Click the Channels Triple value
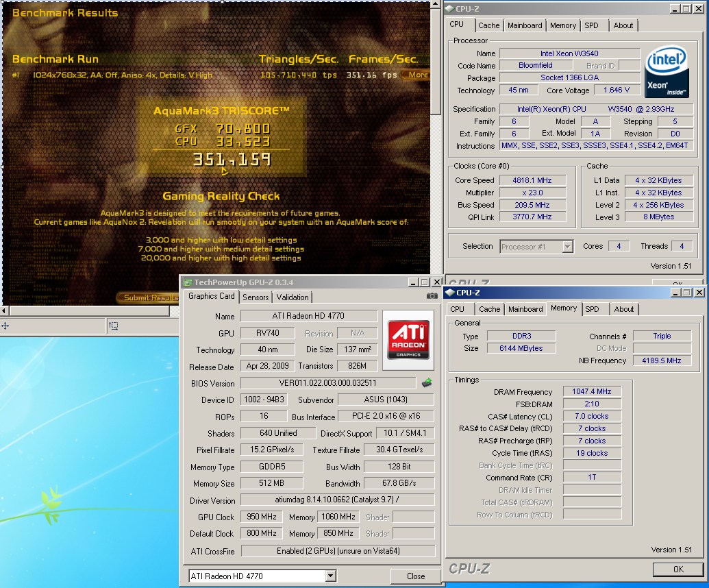The width and height of the screenshot is (709, 588). pyautogui.click(x=662, y=336)
